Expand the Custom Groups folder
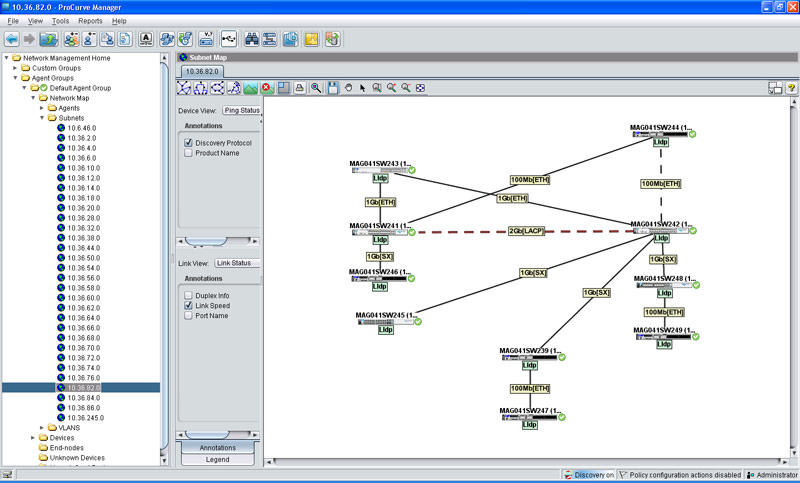The width and height of the screenshot is (800, 483). pos(15,68)
